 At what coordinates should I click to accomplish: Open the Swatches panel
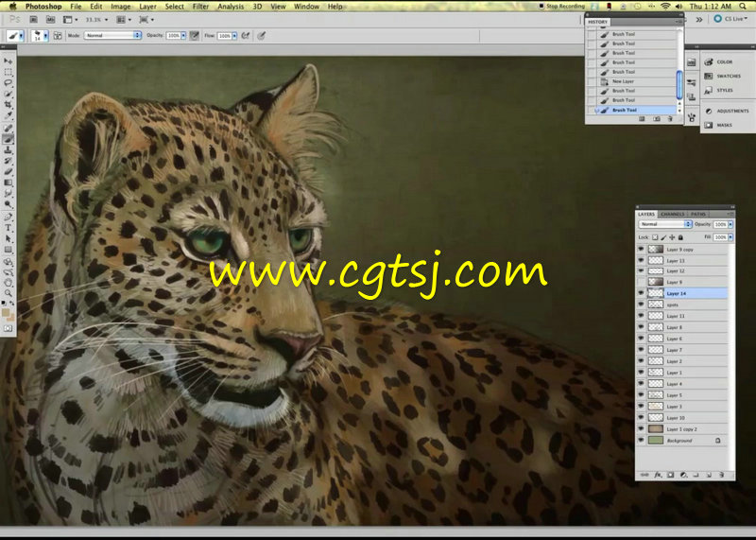[723, 77]
